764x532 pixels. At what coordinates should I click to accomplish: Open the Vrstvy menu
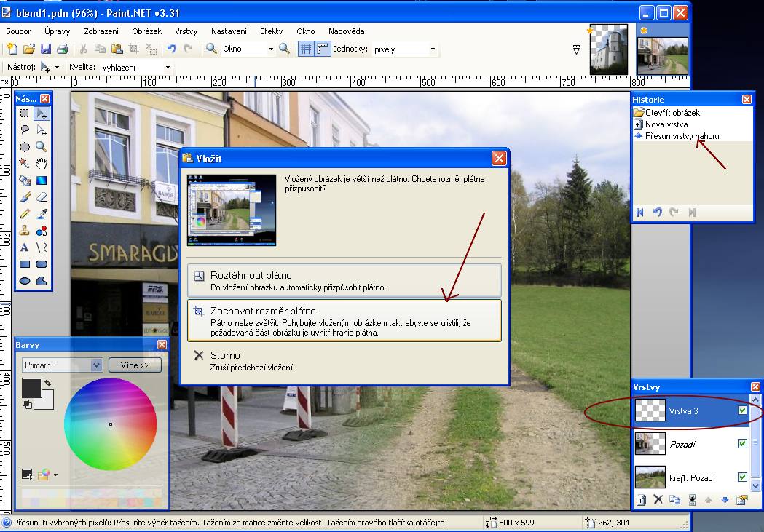pyautogui.click(x=186, y=31)
